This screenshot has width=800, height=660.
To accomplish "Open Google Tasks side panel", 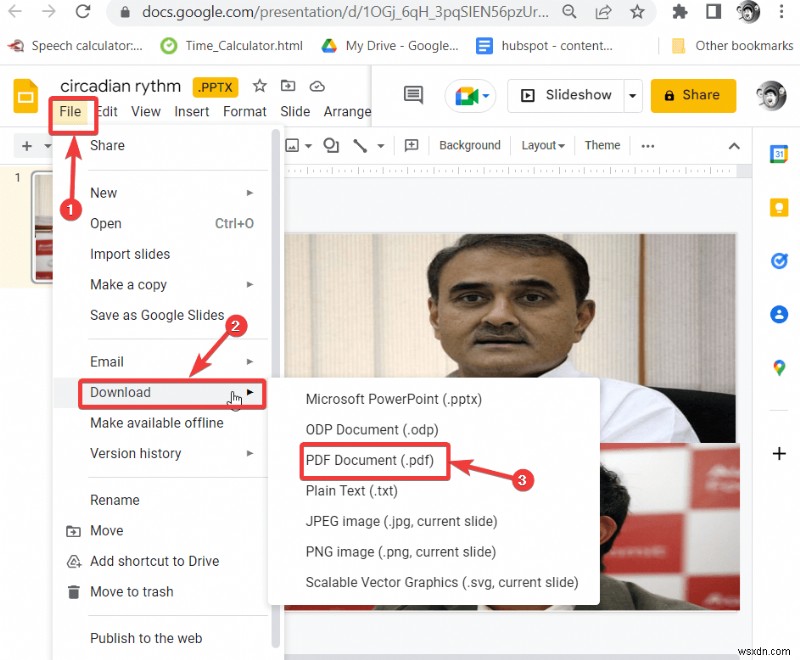I will pos(779,260).
